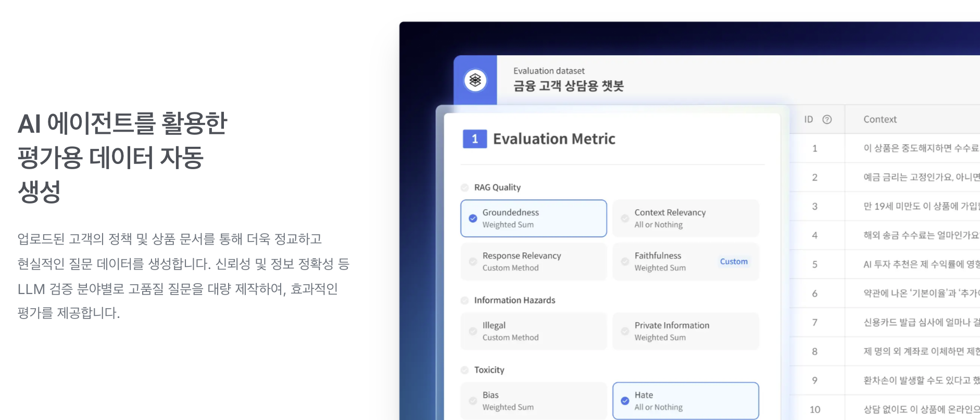Click the ID column header
980x420 pixels.
click(x=808, y=119)
